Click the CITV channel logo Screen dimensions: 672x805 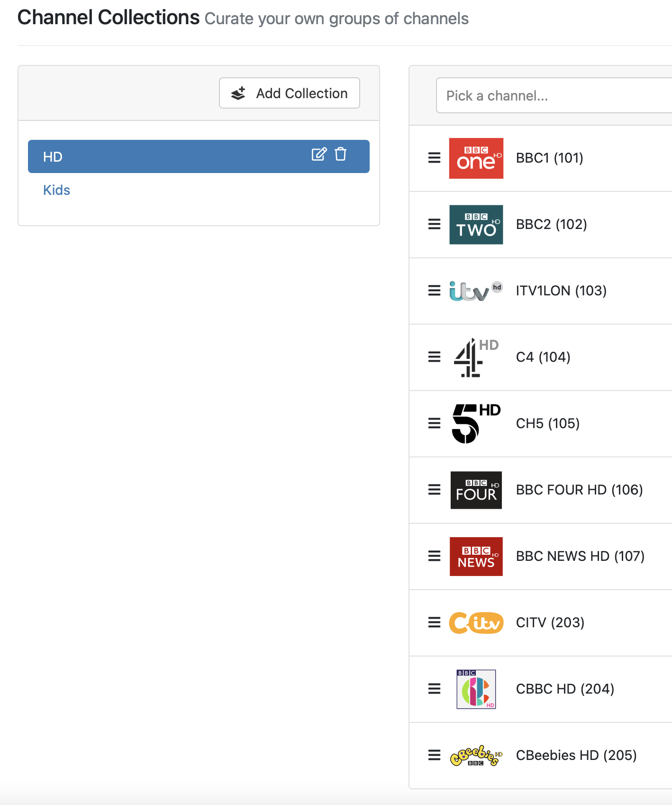(476, 622)
